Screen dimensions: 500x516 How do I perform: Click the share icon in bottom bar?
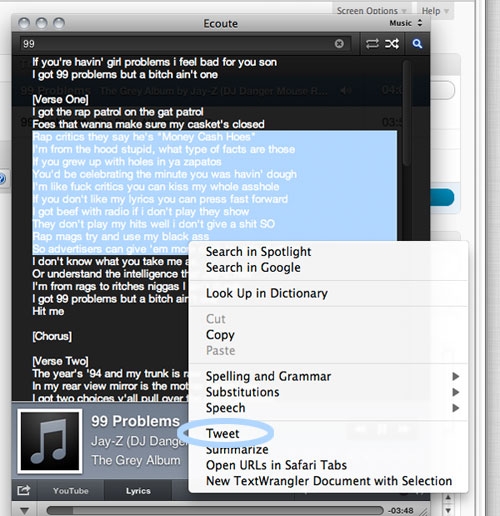point(23,490)
